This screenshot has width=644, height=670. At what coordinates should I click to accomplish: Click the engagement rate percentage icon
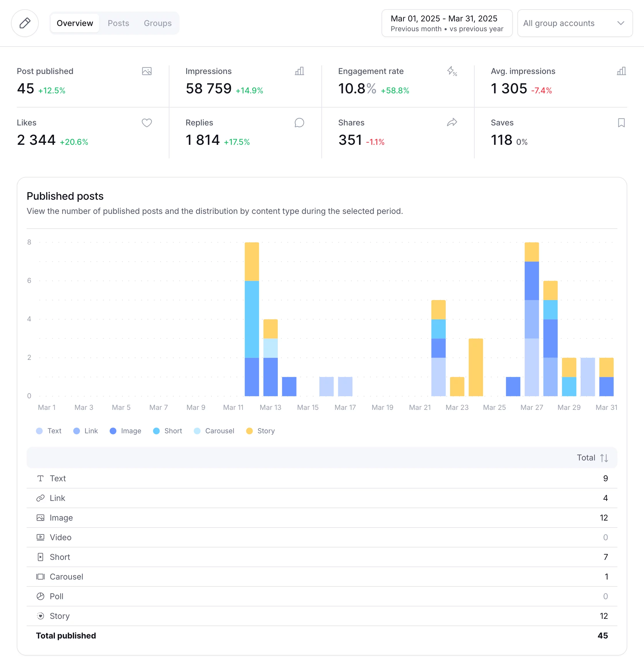pos(452,71)
